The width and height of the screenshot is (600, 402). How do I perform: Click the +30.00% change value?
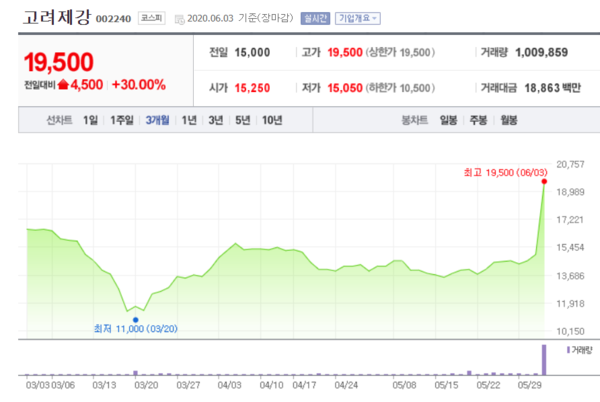139,85
